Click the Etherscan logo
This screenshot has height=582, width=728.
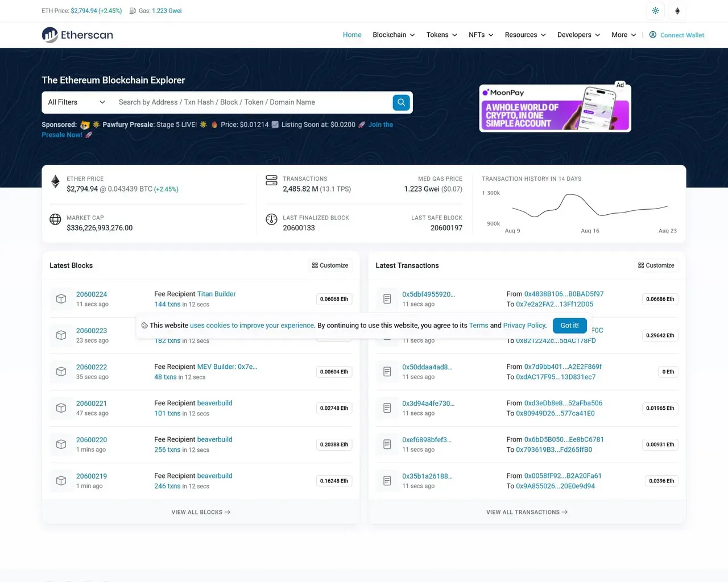[x=77, y=35]
